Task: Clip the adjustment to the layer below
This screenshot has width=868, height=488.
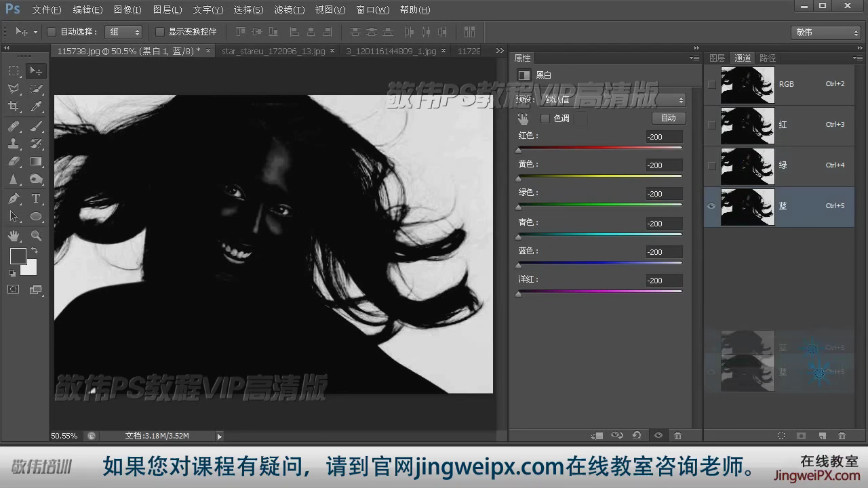Action: click(x=597, y=436)
